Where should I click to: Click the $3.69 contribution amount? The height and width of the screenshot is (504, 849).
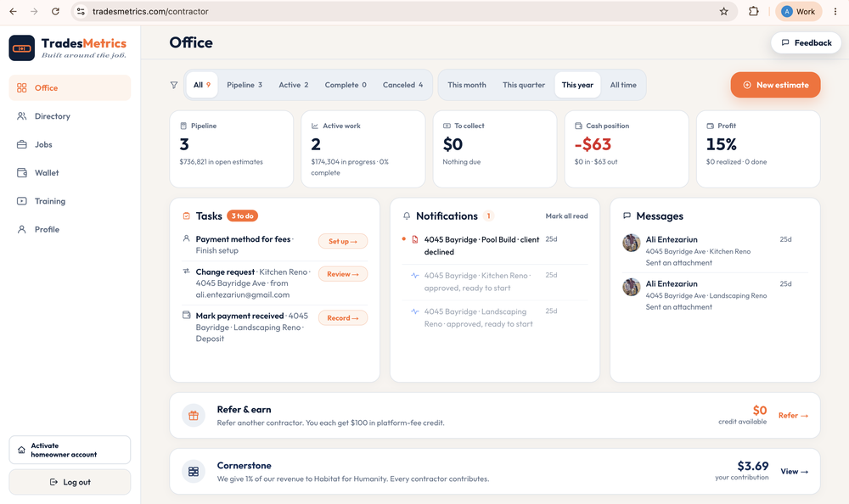pos(752,466)
